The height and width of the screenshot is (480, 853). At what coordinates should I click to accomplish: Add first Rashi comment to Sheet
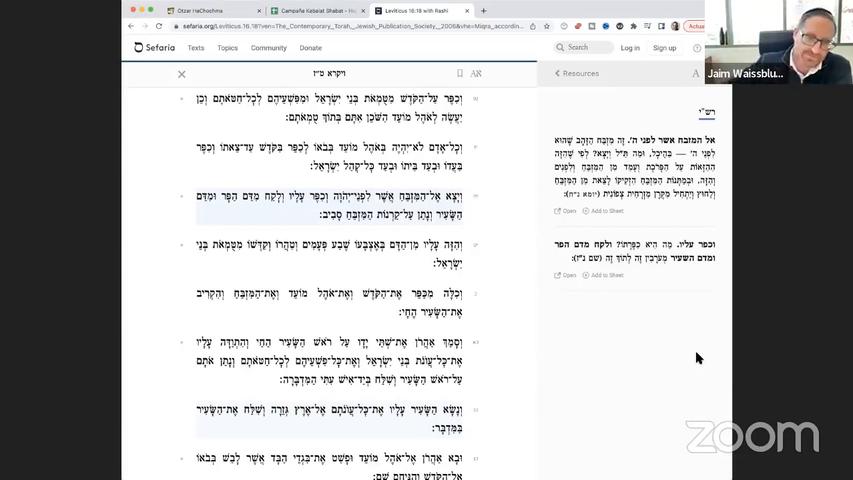click(603, 211)
